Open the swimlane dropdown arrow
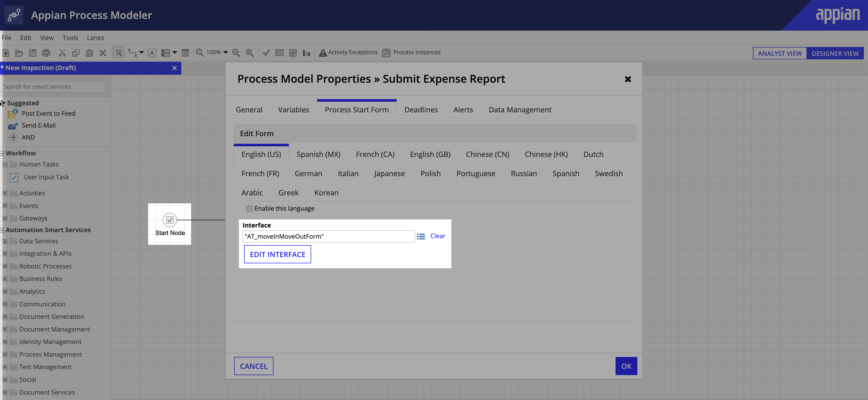Image resolution: width=868 pixels, height=400 pixels. (x=175, y=52)
